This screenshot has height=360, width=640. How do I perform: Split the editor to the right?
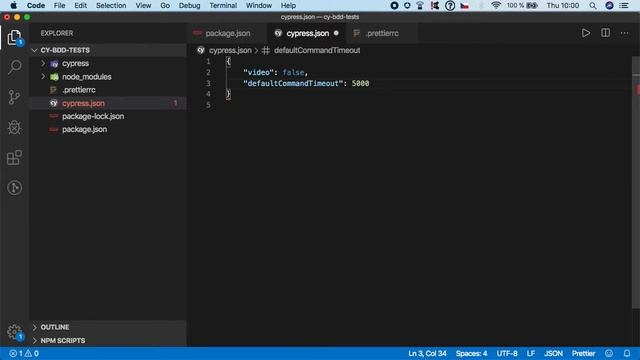(605, 33)
